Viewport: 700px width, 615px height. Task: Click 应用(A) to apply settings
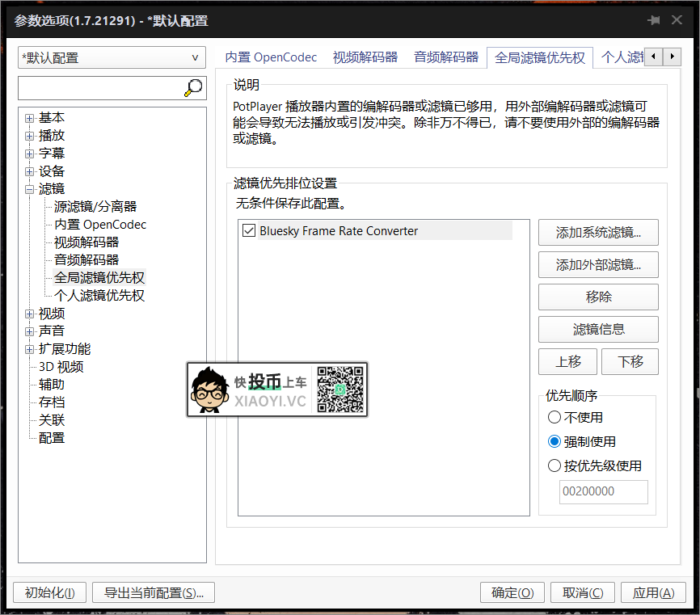pyautogui.click(x=653, y=592)
